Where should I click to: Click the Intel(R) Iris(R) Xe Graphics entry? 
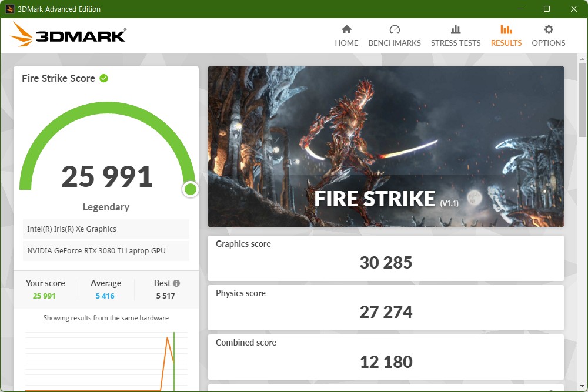(x=106, y=229)
